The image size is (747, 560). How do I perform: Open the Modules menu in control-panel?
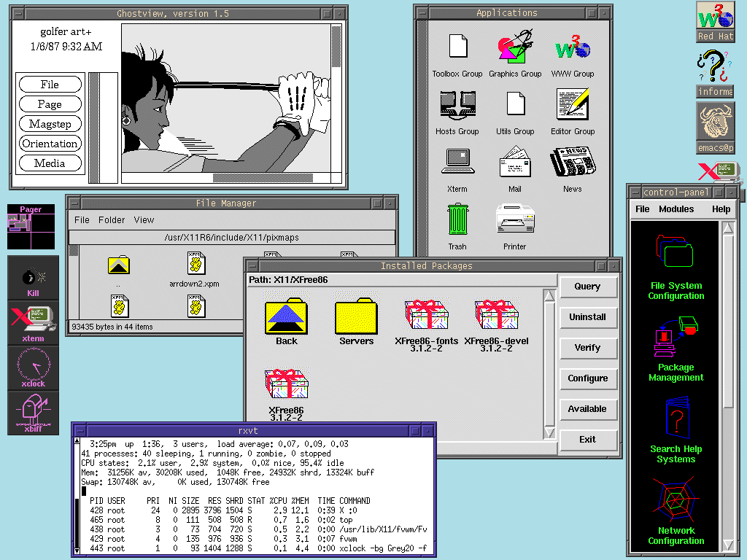[676, 209]
